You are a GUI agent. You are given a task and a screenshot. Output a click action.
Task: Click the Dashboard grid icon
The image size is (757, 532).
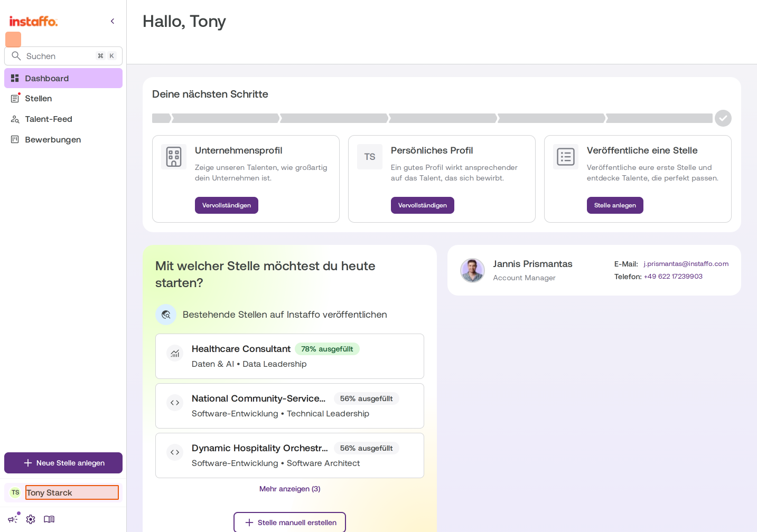coord(15,78)
